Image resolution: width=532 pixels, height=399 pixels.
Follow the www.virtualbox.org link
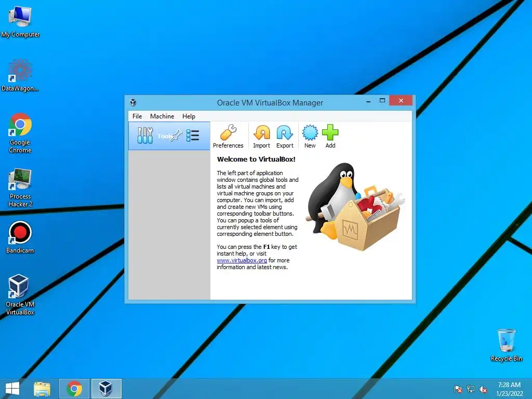(x=242, y=260)
